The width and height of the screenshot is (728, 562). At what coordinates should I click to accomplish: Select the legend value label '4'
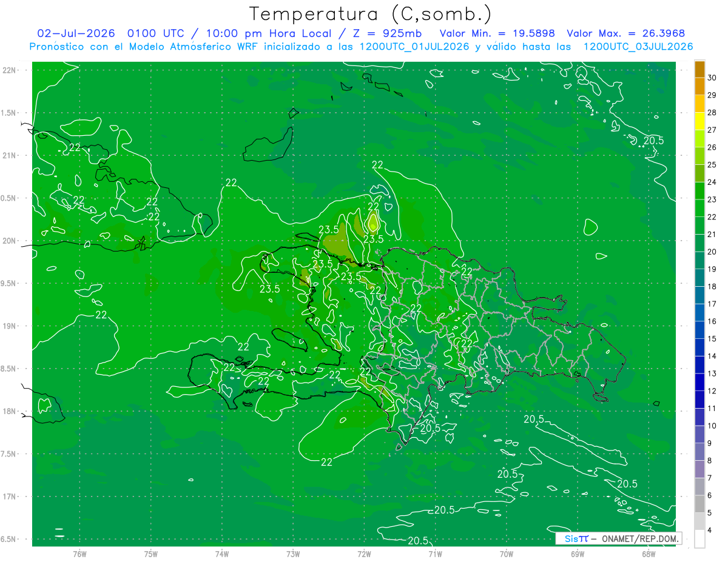(x=710, y=530)
